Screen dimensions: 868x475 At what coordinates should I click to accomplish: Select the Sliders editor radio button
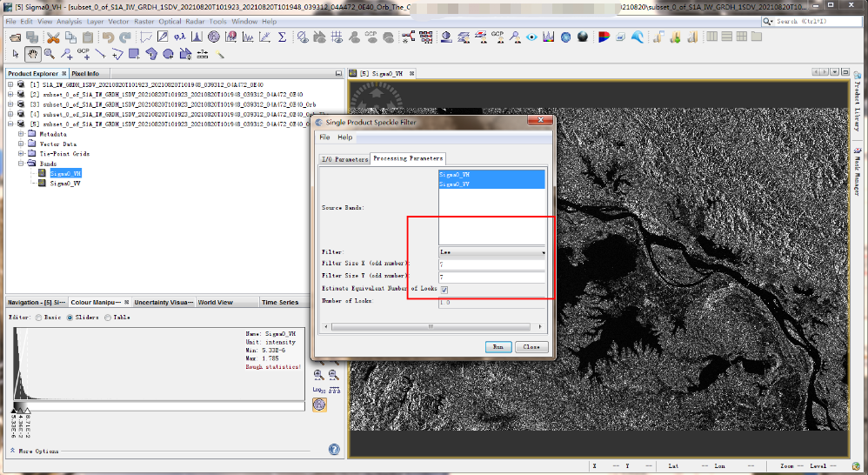coord(70,318)
